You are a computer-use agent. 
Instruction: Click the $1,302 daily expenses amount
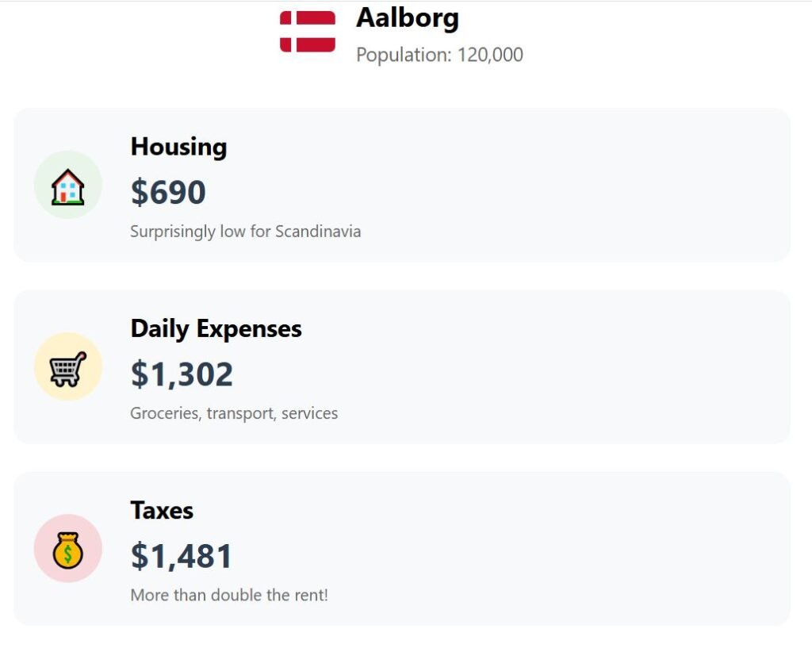tap(182, 374)
